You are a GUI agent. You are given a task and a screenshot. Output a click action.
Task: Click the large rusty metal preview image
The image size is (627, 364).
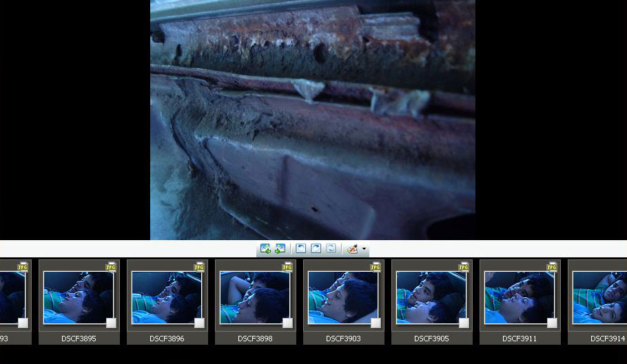coord(313,120)
